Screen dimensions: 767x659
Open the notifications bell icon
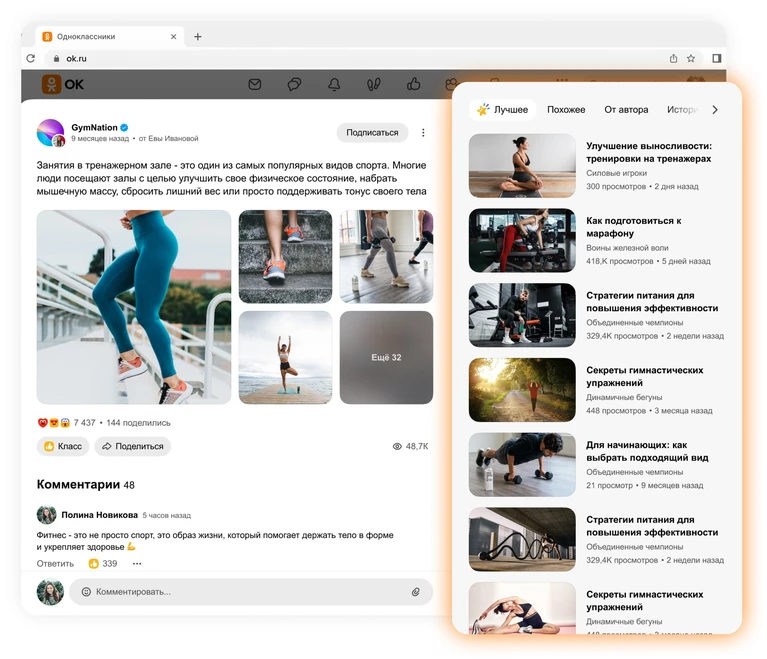tap(334, 85)
